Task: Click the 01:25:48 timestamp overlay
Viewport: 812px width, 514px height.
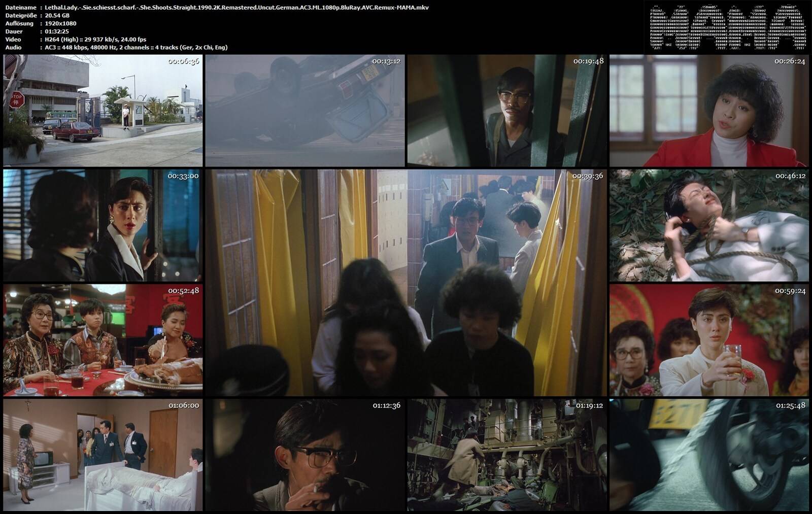Action: (791, 405)
